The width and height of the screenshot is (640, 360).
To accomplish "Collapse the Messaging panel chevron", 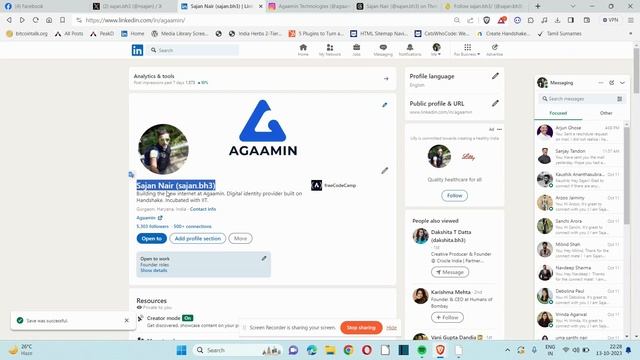I will tap(622, 83).
